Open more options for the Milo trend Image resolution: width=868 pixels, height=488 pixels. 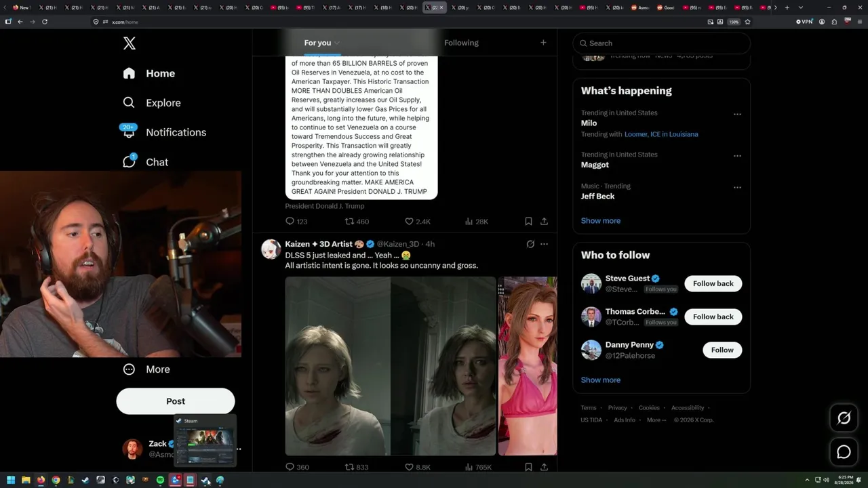pyautogui.click(x=737, y=114)
